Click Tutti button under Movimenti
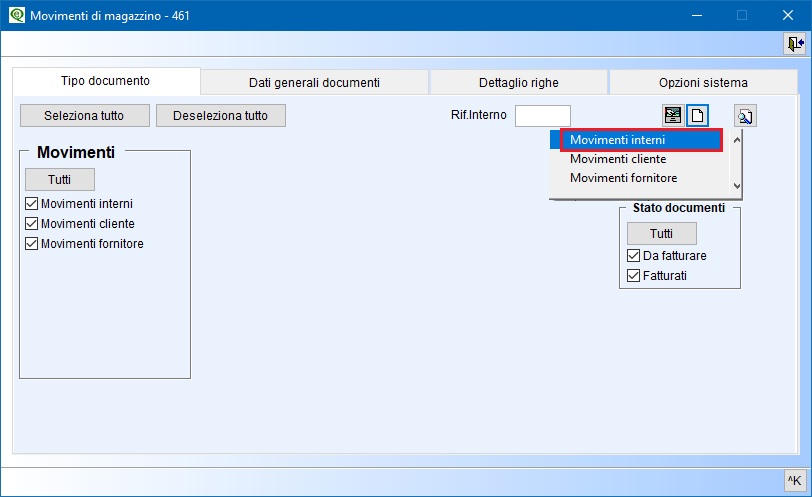812x497 pixels. [60, 180]
